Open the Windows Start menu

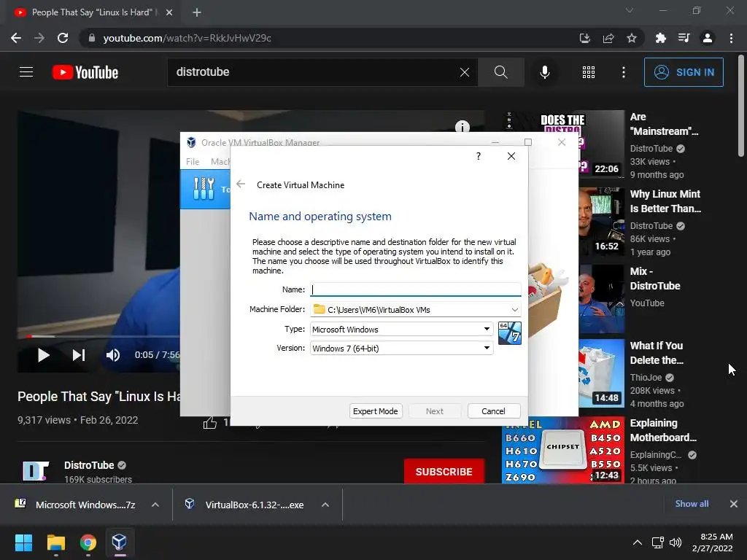point(23,542)
